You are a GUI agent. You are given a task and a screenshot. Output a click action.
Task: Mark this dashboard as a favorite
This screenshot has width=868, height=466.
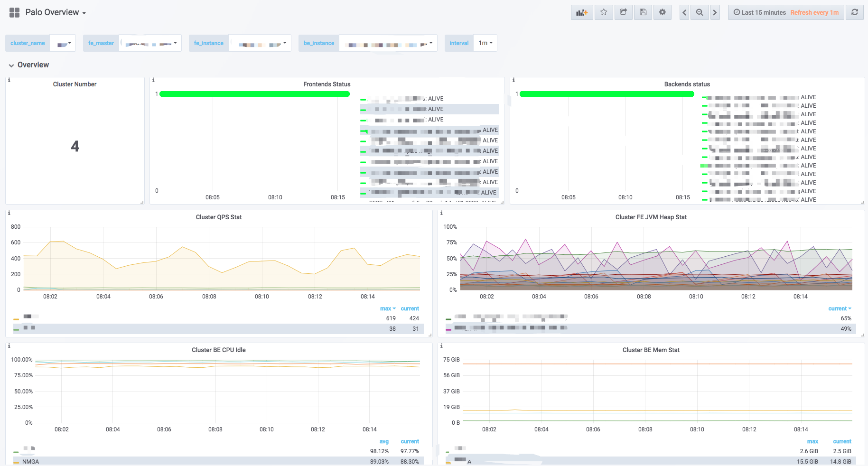pyautogui.click(x=604, y=12)
